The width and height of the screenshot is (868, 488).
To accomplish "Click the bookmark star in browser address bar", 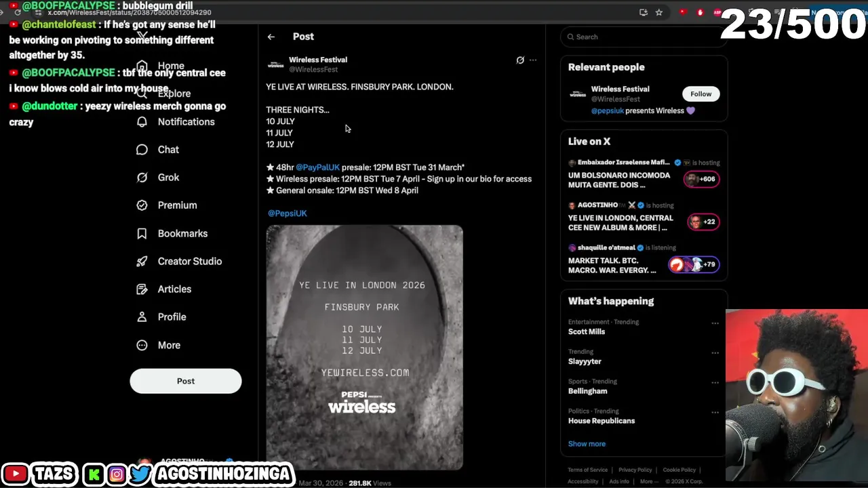I will click(658, 12).
